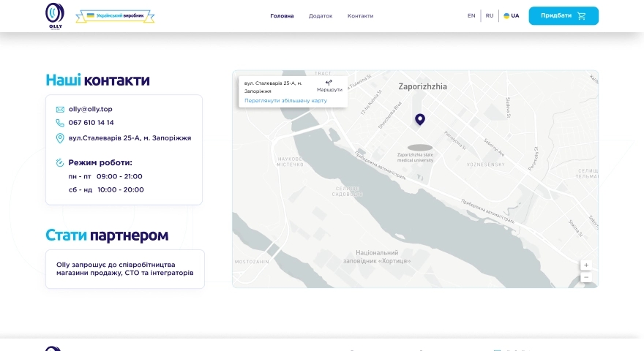The width and height of the screenshot is (644, 351).
Task: Click the cart icon in Придбати button
Action: coord(581,16)
